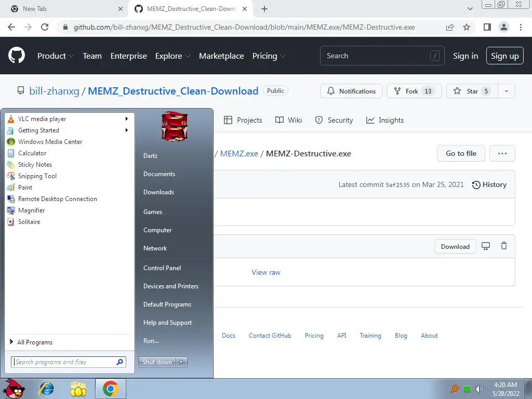Expand VLC media player submenu arrow
The width and height of the screenshot is (532, 399).
click(x=127, y=119)
